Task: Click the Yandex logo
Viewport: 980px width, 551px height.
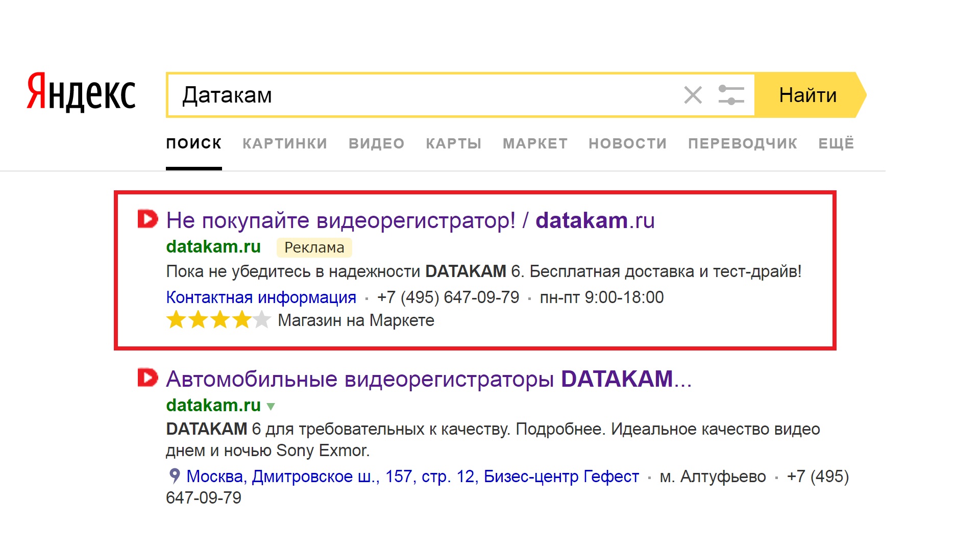Action: pyautogui.click(x=81, y=92)
